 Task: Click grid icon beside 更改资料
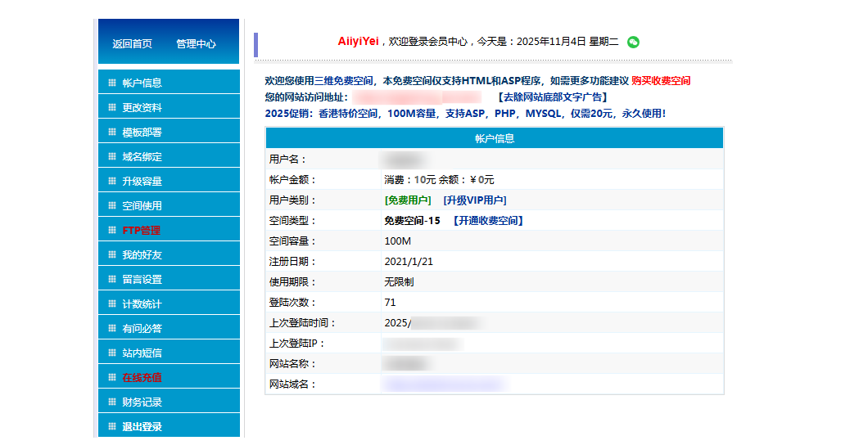(111, 107)
